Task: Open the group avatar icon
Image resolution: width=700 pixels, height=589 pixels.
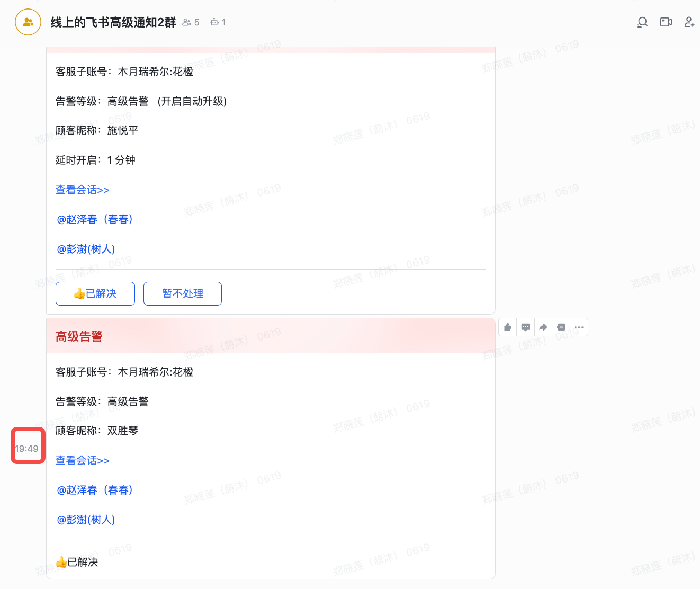Action: [28, 22]
